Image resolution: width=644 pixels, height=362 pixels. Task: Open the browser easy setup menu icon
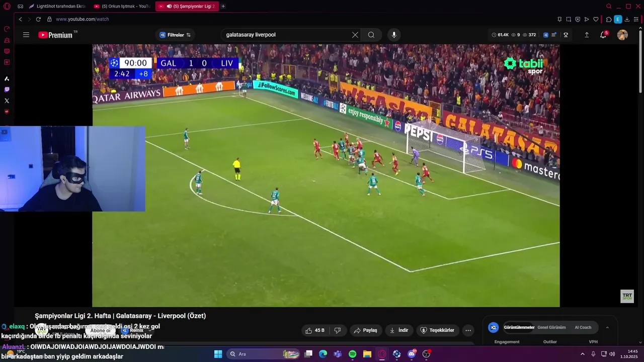[x=636, y=19]
